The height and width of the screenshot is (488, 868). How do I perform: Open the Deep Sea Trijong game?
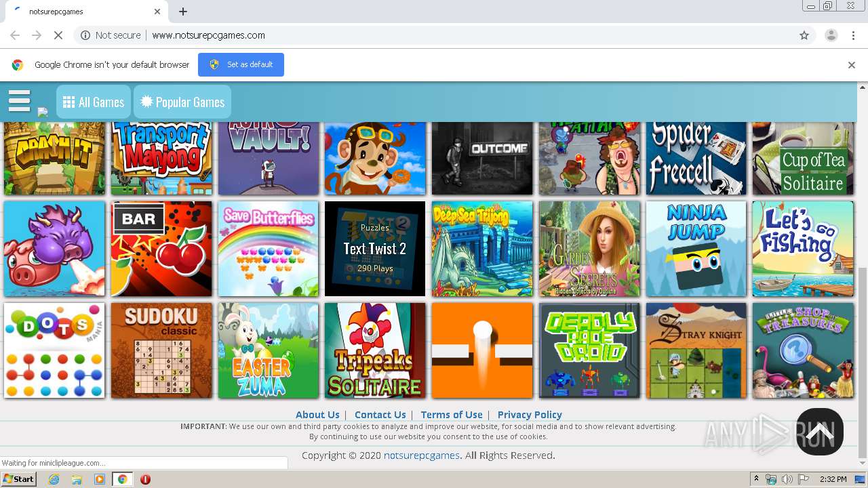[x=482, y=249]
